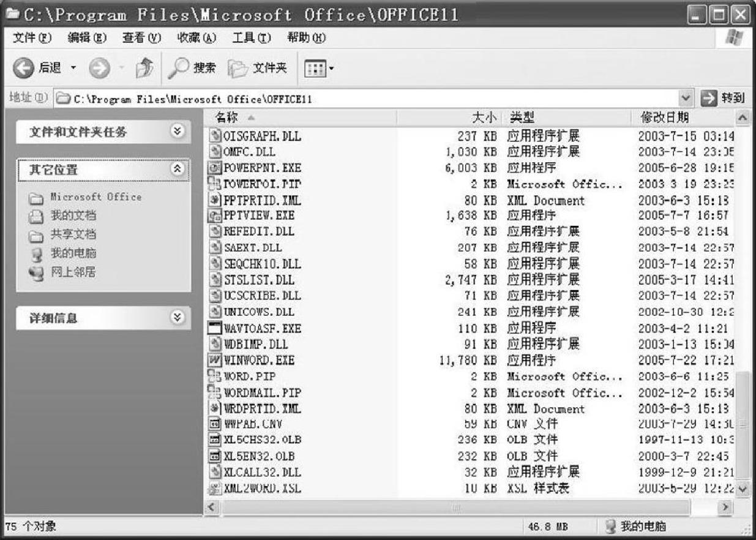
Task: Select the XL5EN32.OLB file name
Action: coord(259,456)
